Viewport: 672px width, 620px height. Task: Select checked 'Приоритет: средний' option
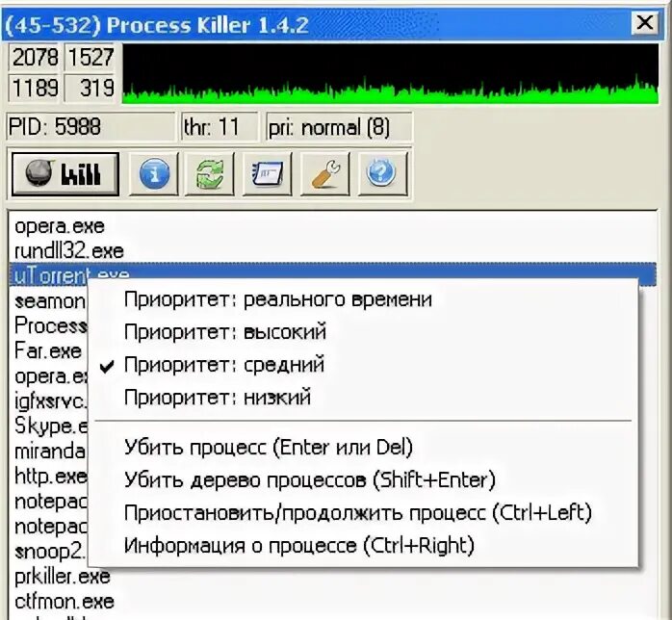tap(363, 365)
